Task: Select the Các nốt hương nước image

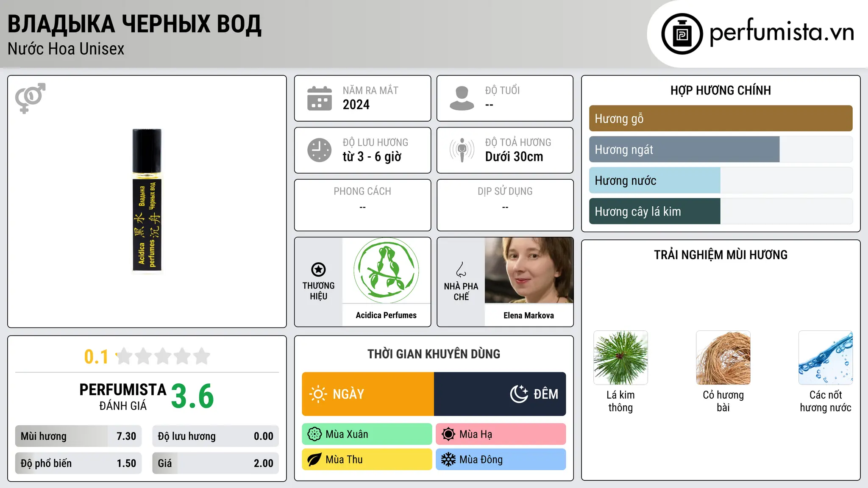Action: pos(826,358)
